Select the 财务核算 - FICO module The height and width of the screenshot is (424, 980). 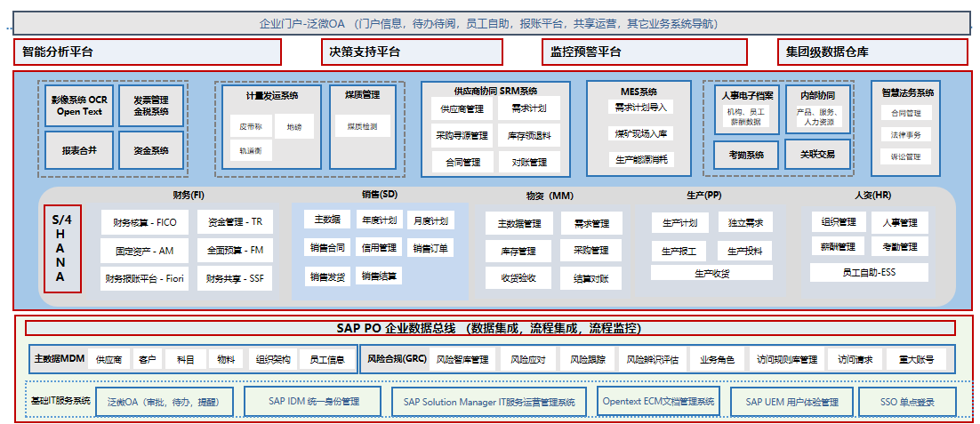pos(144,222)
